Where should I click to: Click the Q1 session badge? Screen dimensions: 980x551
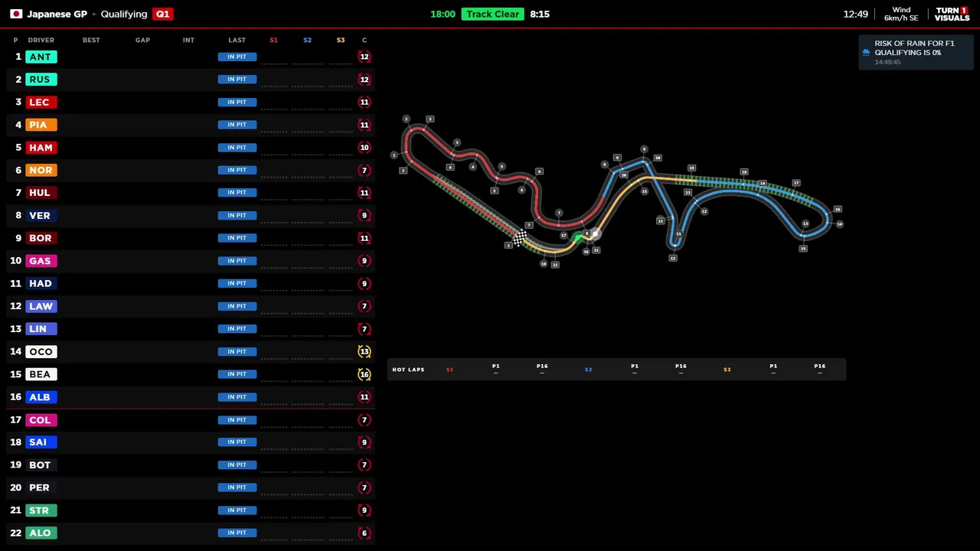pyautogui.click(x=162, y=14)
